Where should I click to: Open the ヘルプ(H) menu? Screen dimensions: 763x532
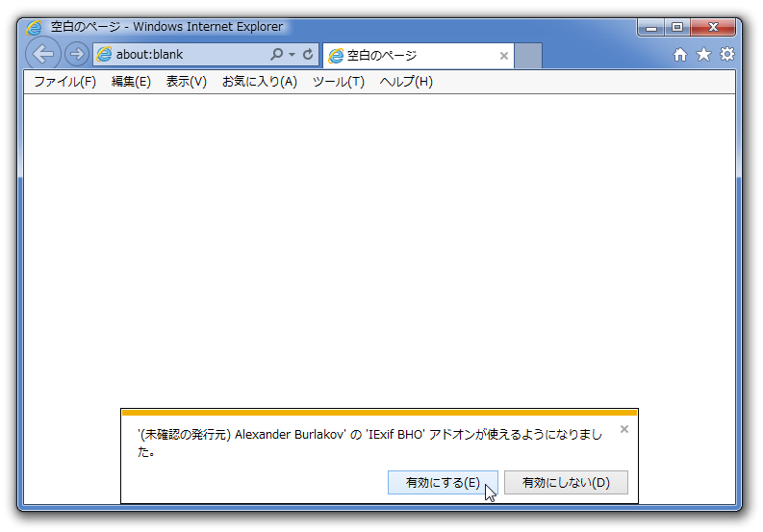click(x=406, y=81)
